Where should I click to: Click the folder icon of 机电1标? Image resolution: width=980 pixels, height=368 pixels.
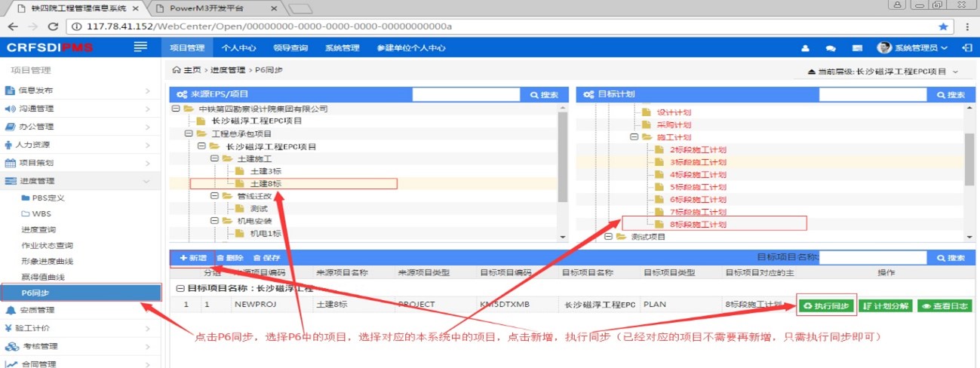pos(240,233)
